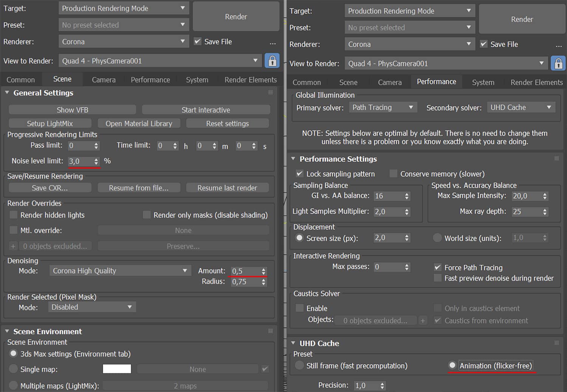This screenshot has width=567, height=392.
Task: Click the Performance Settings rollout grip icon
Action: point(556,158)
